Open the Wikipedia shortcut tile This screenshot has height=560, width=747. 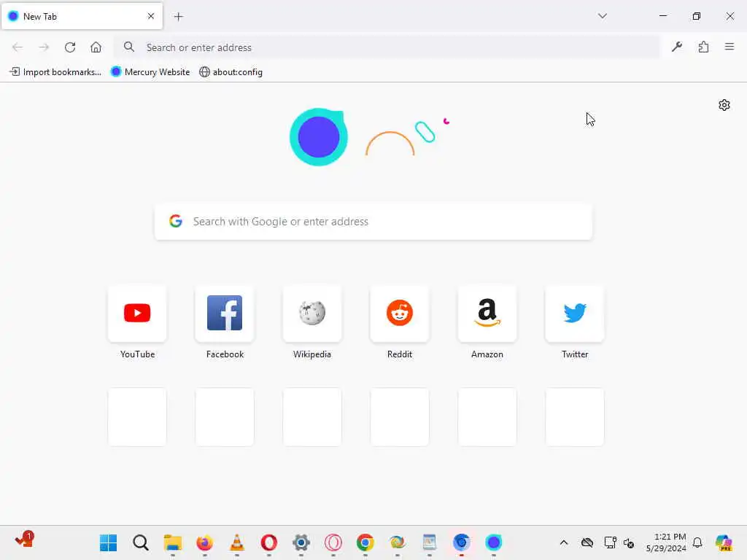click(x=312, y=314)
